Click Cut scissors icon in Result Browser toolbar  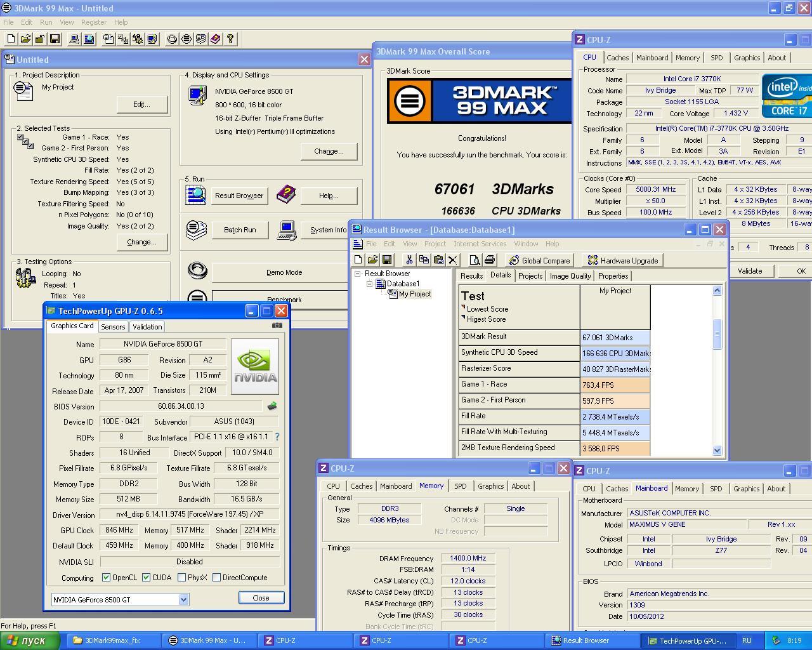(409, 260)
